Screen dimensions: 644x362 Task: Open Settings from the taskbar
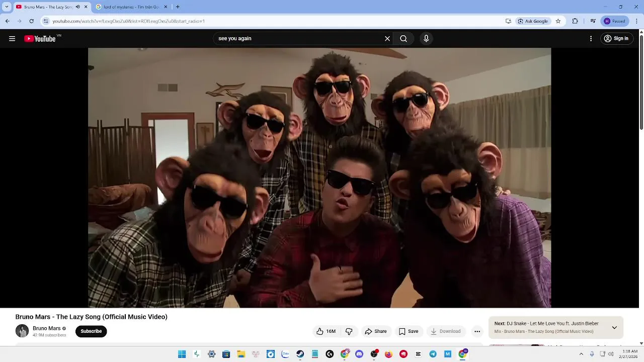tap(212, 354)
